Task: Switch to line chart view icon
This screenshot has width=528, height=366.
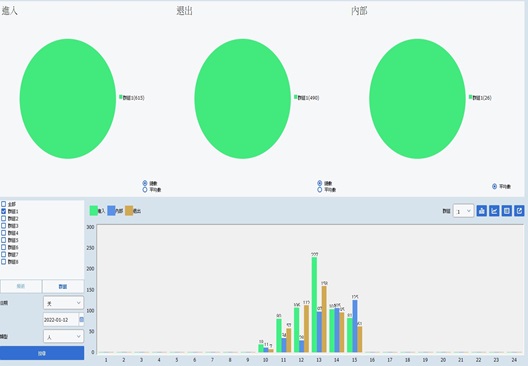Action: pos(494,211)
